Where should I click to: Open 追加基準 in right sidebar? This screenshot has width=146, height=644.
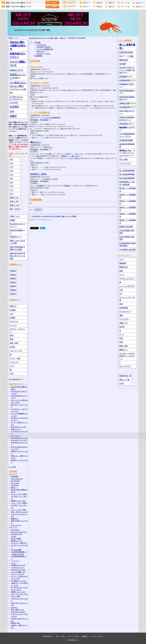[123, 64]
